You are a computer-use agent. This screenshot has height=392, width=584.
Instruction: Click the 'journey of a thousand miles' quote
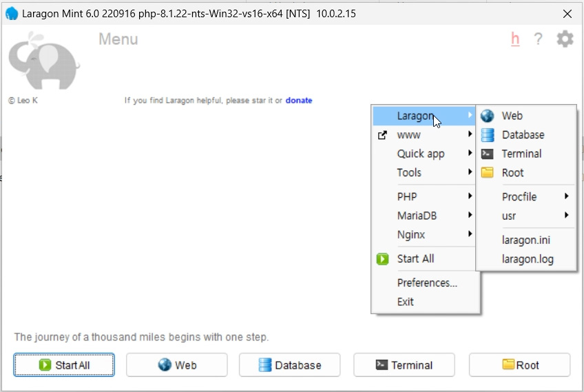(x=141, y=337)
